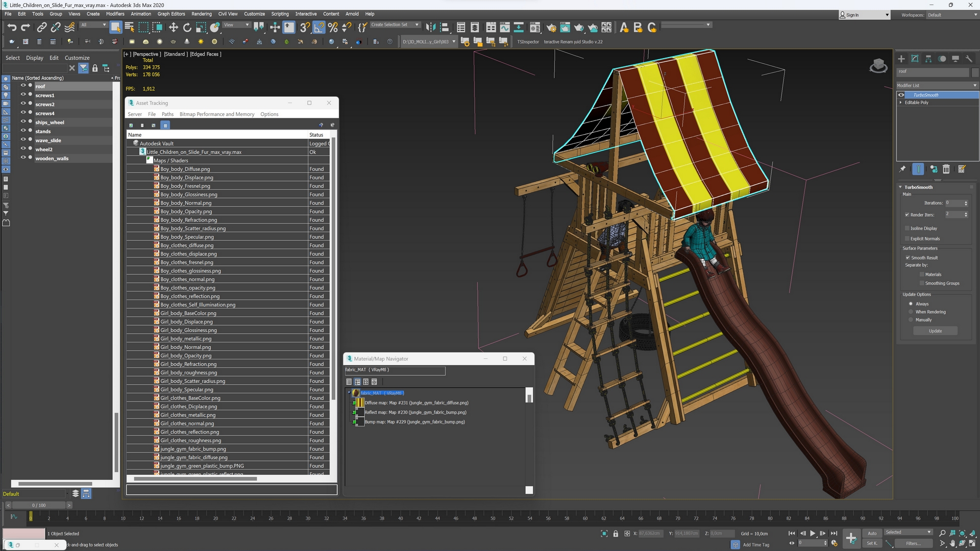Hide the wooden_walls object eye icon

(x=23, y=158)
